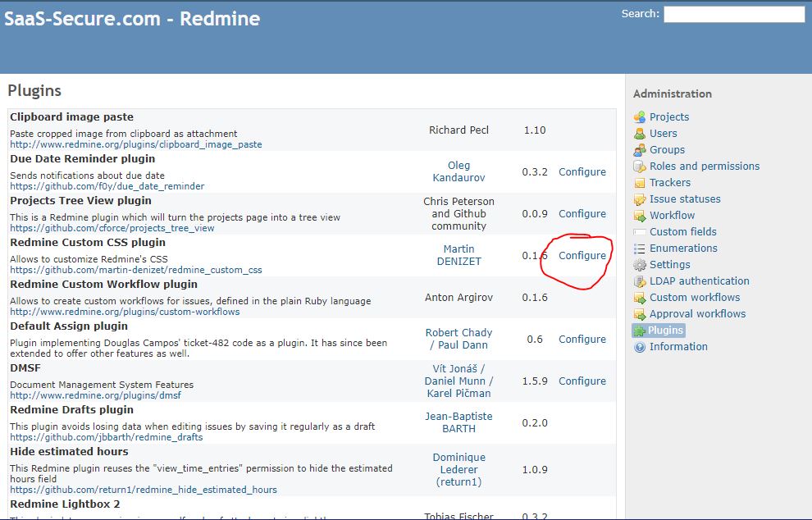This screenshot has height=520, width=812.
Task: Click author link Martin DENIZET
Action: click(458, 255)
